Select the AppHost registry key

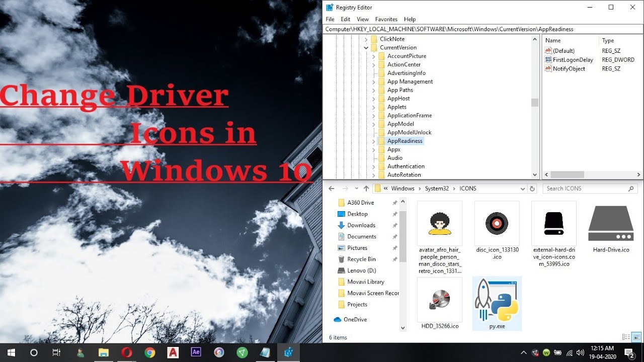click(x=398, y=99)
